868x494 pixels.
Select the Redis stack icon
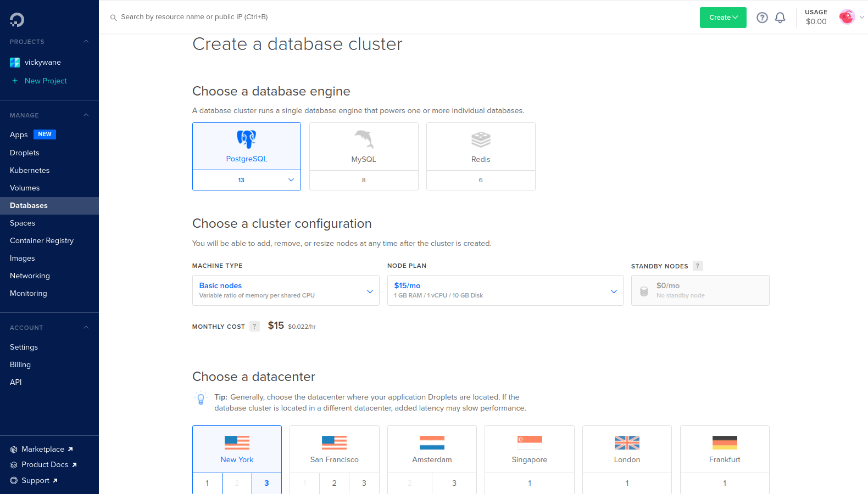coord(481,139)
